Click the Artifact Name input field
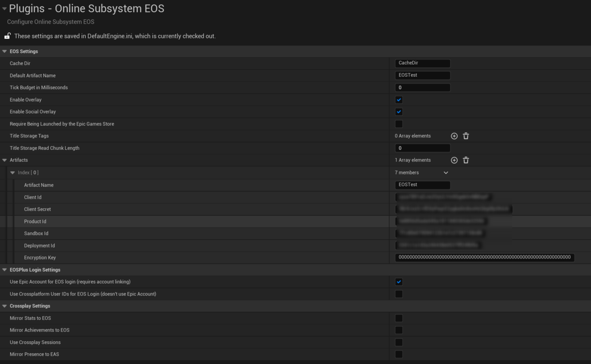 pyautogui.click(x=423, y=185)
